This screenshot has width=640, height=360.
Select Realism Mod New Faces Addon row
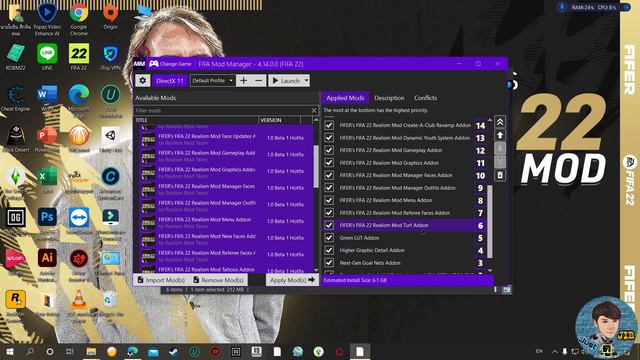227,238
